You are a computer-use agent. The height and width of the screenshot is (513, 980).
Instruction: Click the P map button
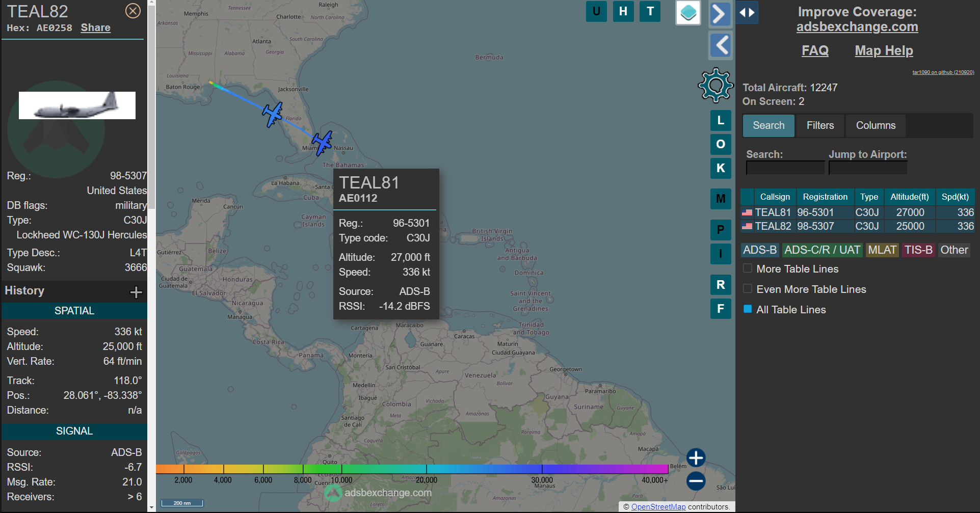point(721,230)
